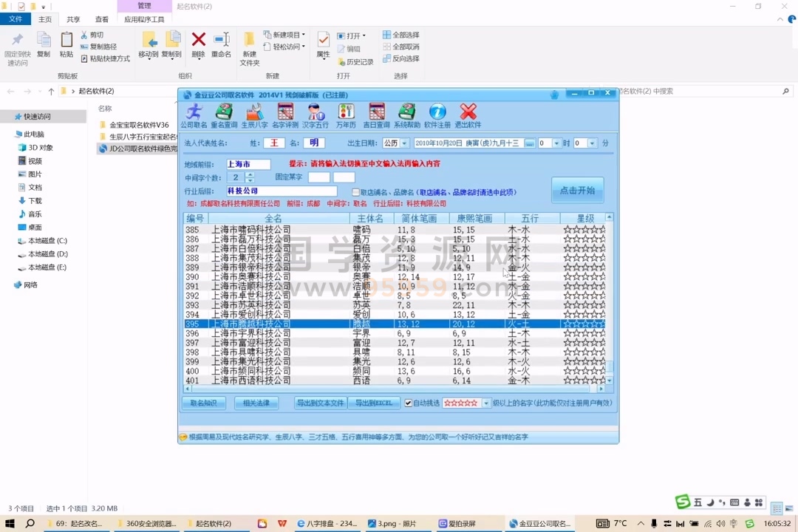Click 固定到快速访问 pin icon
798x532 pixels.
click(17, 50)
